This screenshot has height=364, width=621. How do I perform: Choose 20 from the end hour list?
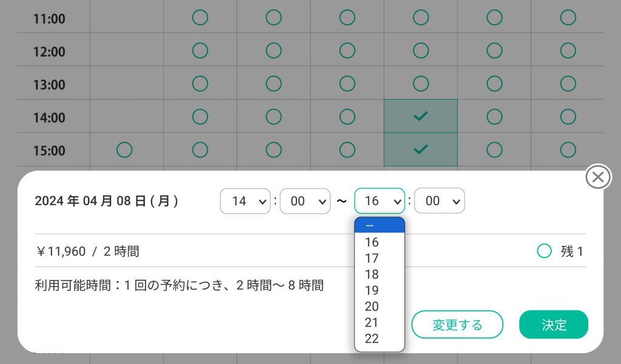pyautogui.click(x=372, y=306)
